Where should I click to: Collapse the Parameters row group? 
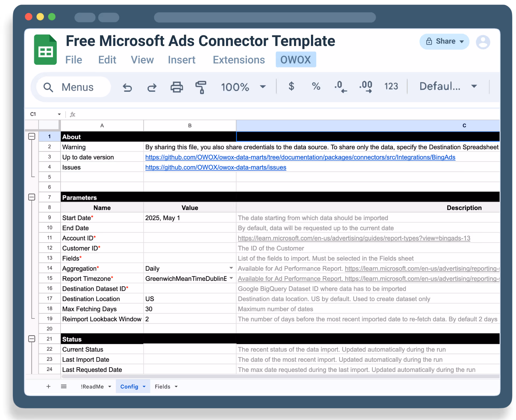(32, 197)
